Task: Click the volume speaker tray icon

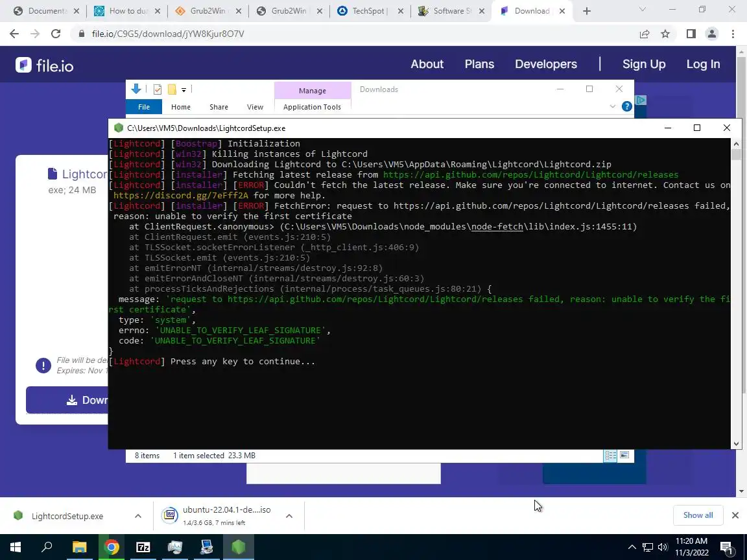Action: [x=663, y=547]
